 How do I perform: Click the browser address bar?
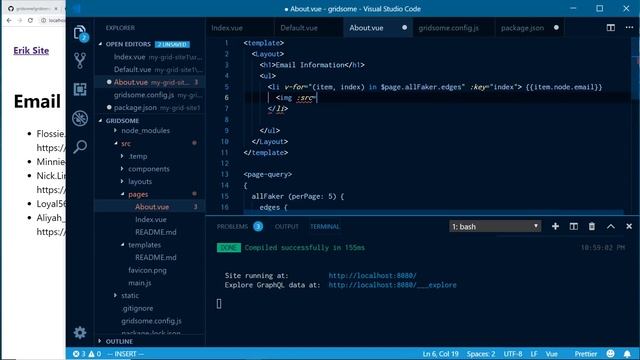[56, 20]
